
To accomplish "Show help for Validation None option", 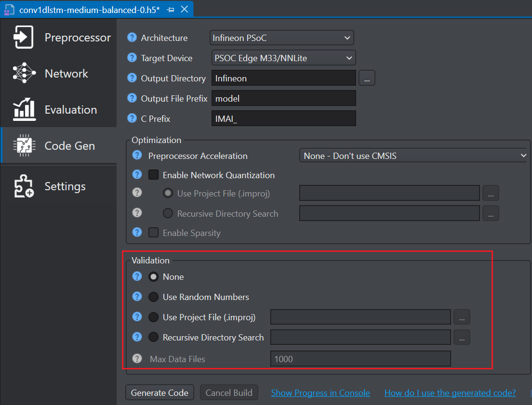I will (137, 276).
